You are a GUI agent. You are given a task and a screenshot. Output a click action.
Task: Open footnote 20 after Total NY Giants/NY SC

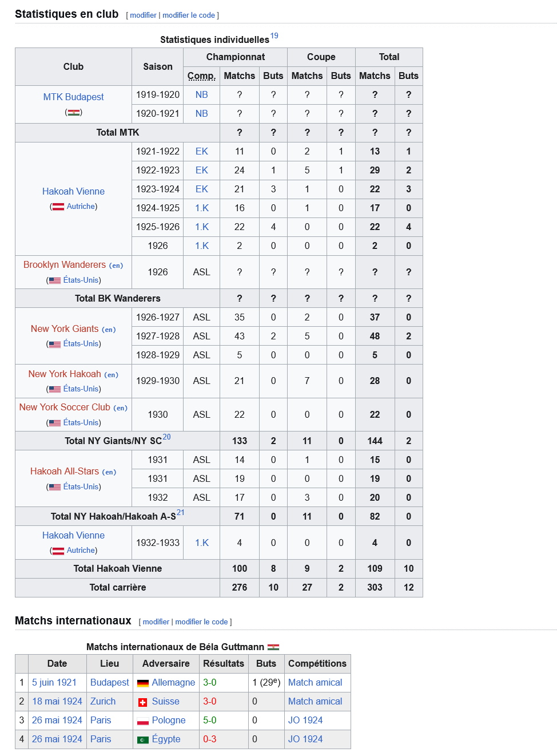pos(166,437)
